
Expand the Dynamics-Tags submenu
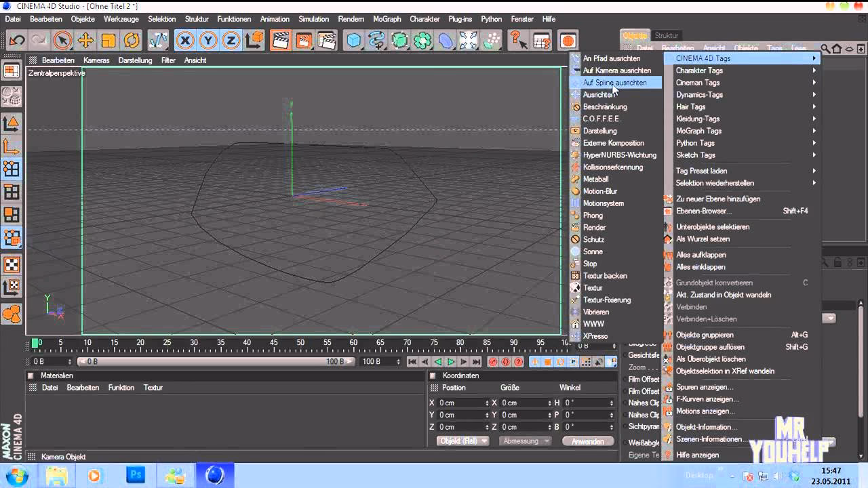tap(743, 95)
